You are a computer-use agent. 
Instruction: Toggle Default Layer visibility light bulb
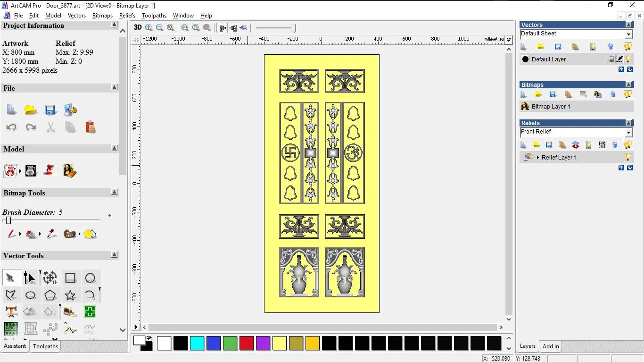[628, 59]
